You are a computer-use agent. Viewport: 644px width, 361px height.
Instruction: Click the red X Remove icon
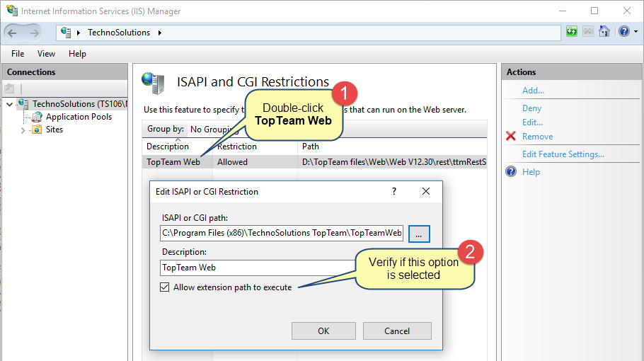pyautogui.click(x=511, y=136)
